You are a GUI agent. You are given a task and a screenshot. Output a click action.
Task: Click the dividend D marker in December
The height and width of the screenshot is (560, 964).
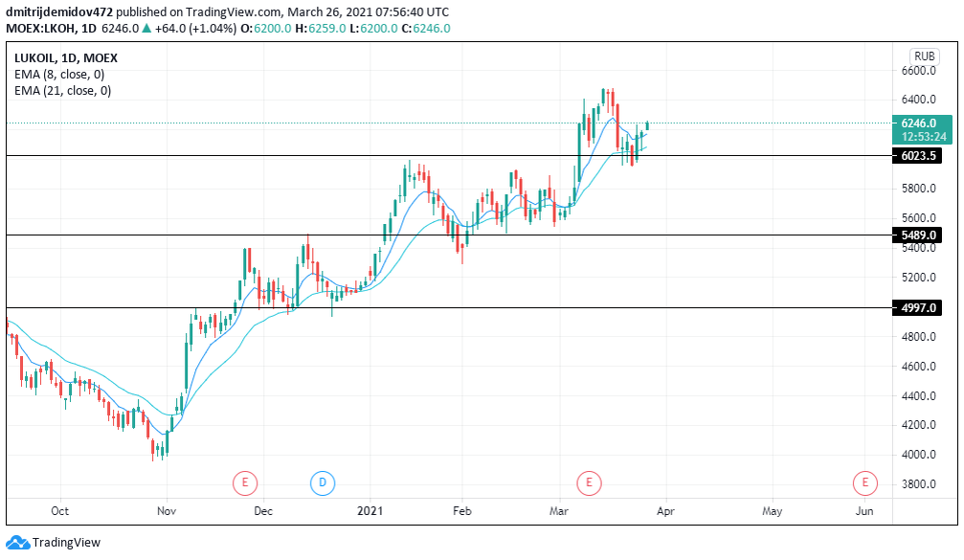coord(323,482)
